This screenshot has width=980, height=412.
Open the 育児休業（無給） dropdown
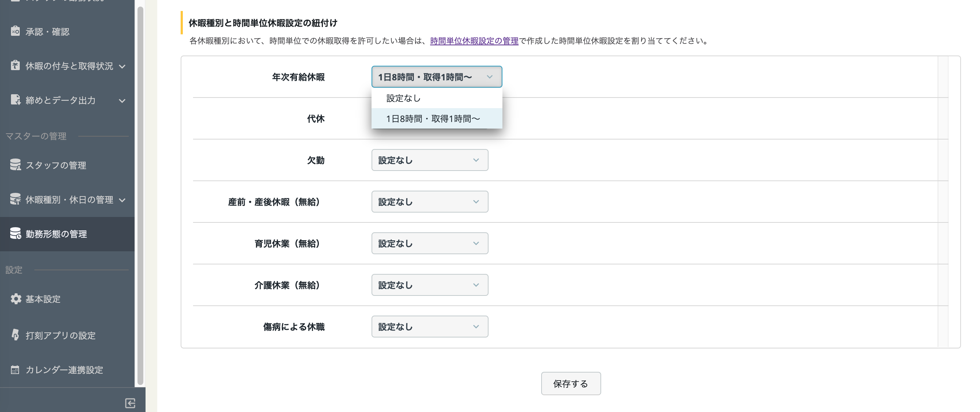(x=430, y=243)
